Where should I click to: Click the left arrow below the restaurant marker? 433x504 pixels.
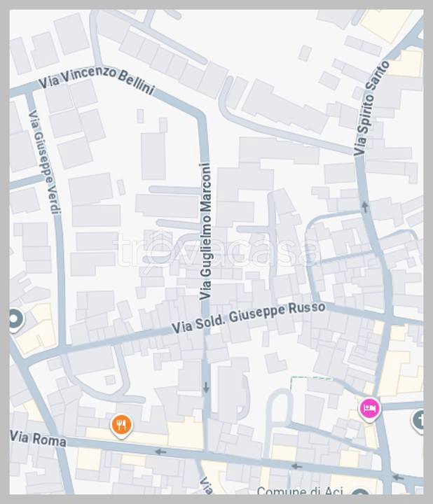pyautogui.click(x=160, y=452)
